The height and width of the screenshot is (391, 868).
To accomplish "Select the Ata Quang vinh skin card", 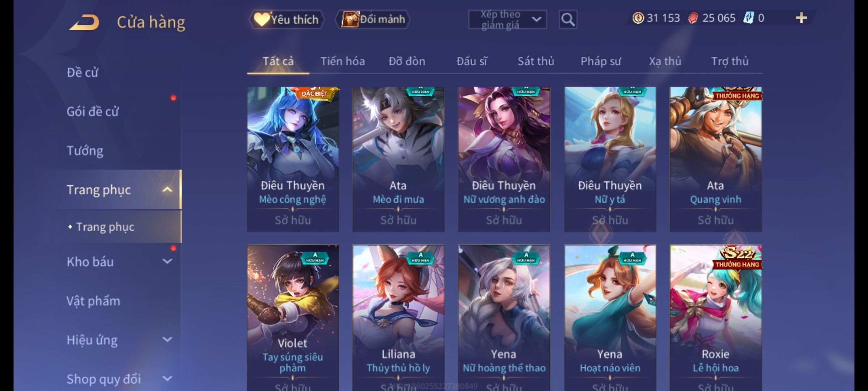I will click(716, 159).
